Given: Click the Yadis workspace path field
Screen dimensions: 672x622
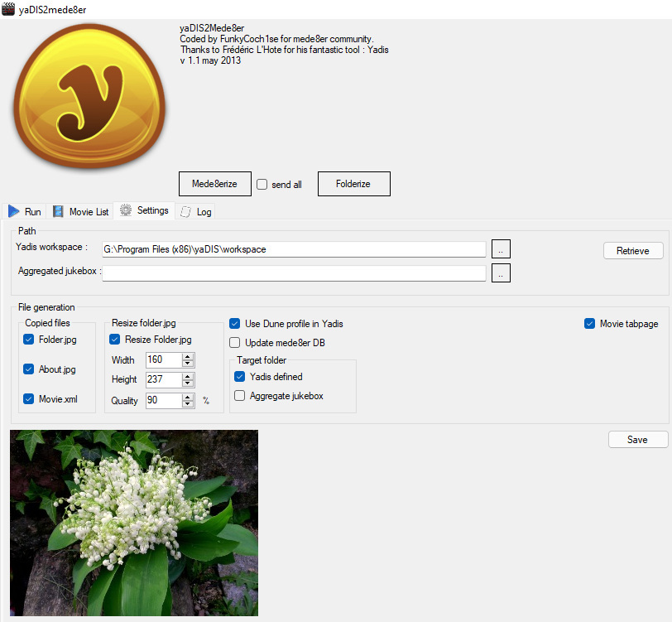Looking at the screenshot, I should 294,249.
